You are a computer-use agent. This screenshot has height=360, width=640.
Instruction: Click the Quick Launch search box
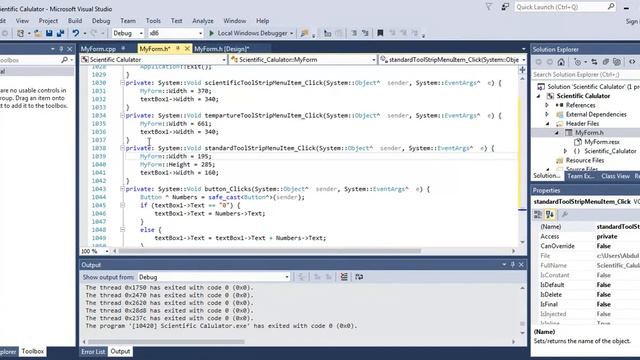click(x=565, y=7)
